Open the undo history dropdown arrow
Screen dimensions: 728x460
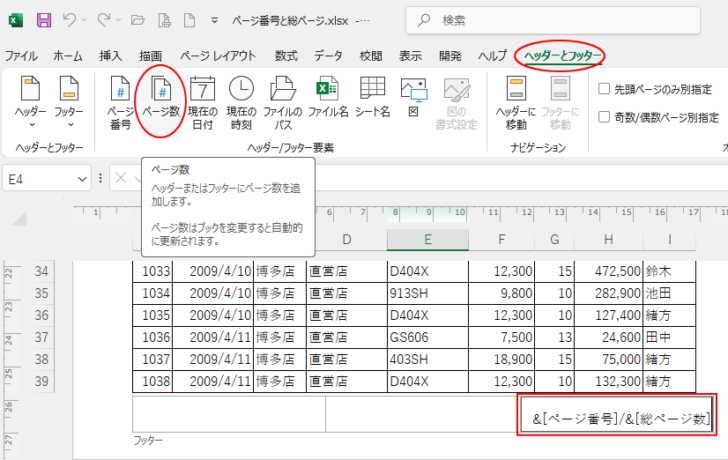click(x=84, y=20)
